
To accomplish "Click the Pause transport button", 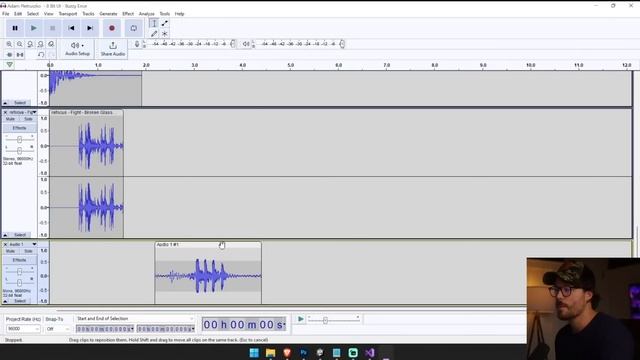I will (x=15, y=28).
